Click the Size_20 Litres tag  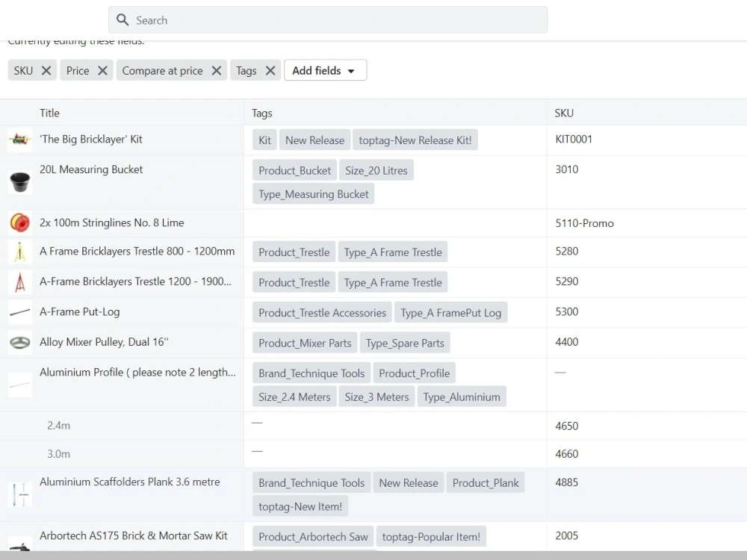(376, 170)
